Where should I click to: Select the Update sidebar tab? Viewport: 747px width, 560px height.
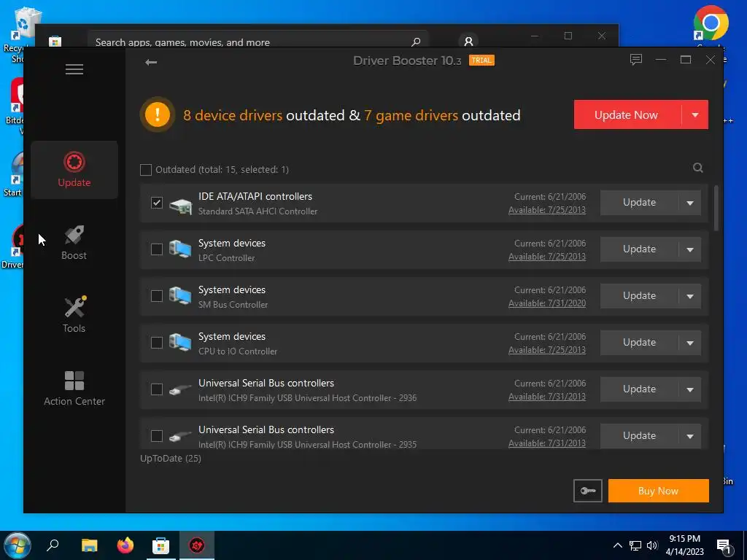(74, 169)
